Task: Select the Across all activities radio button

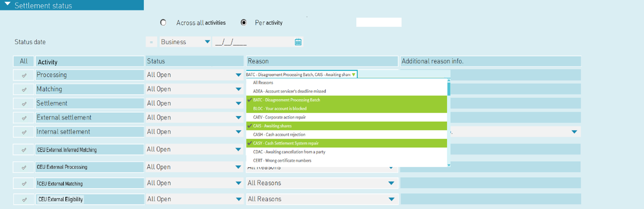Action: pyautogui.click(x=163, y=22)
